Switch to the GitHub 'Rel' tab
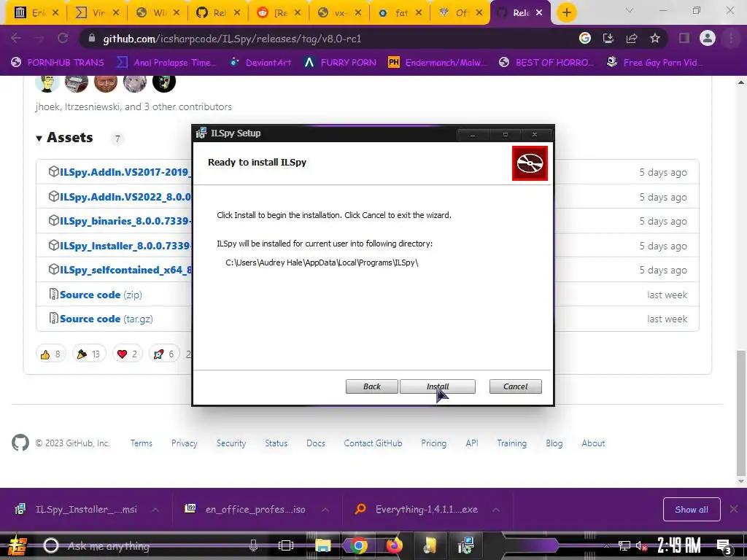Screen dimensions: 747x560 pos(219,13)
